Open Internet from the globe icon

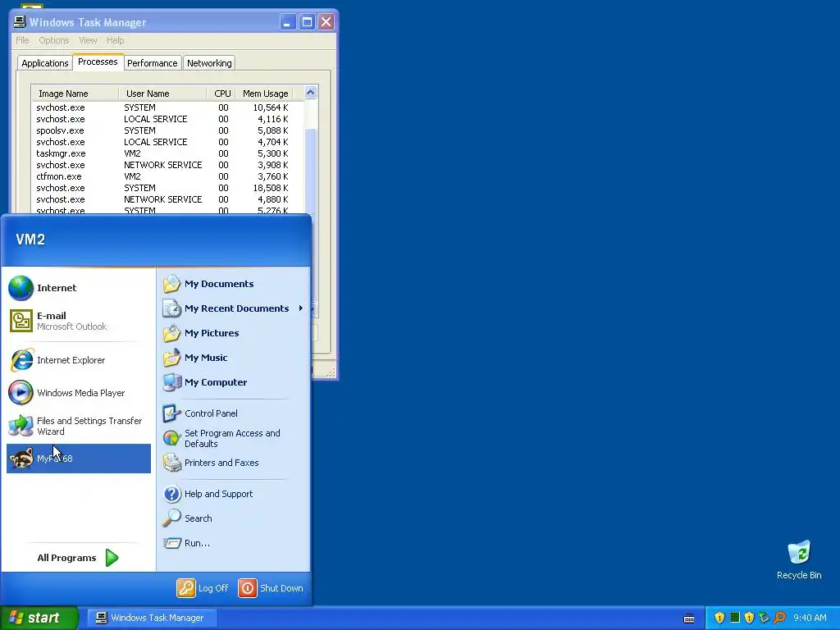point(21,288)
